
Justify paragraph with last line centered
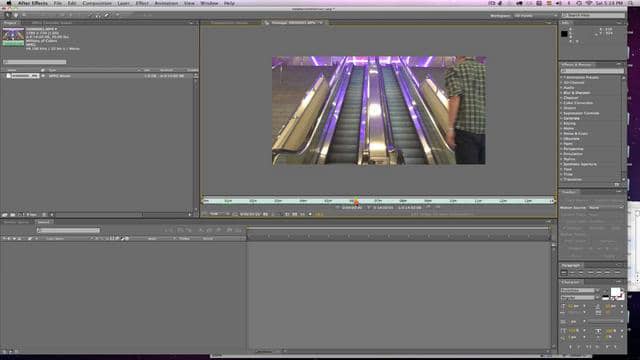[x=599, y=272]
